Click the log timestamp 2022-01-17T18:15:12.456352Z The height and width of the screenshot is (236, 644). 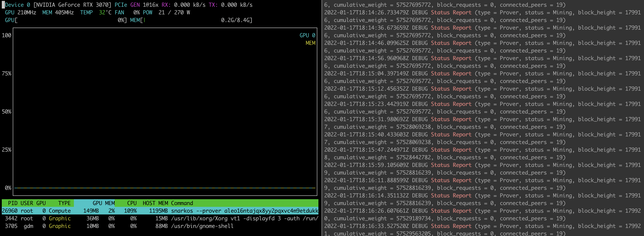point(367,89)
